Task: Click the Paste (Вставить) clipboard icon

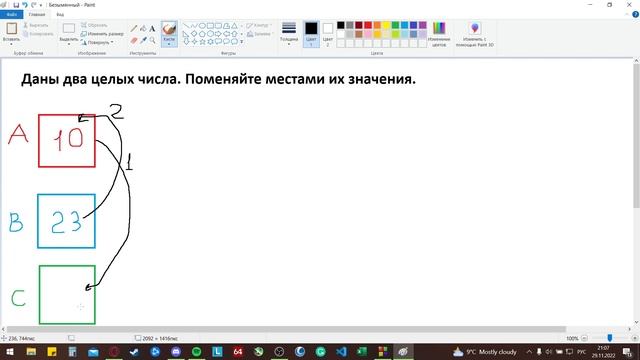Action: [11, 29]
